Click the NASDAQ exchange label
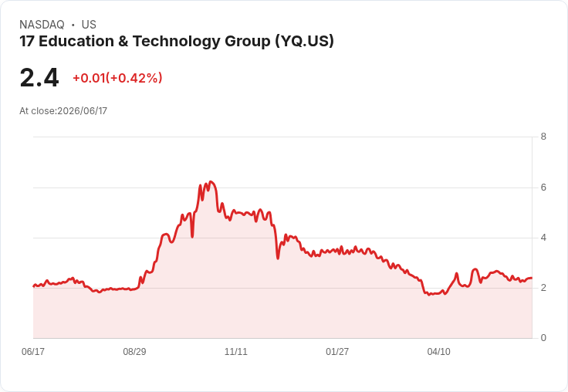 [x=42, y=25]
